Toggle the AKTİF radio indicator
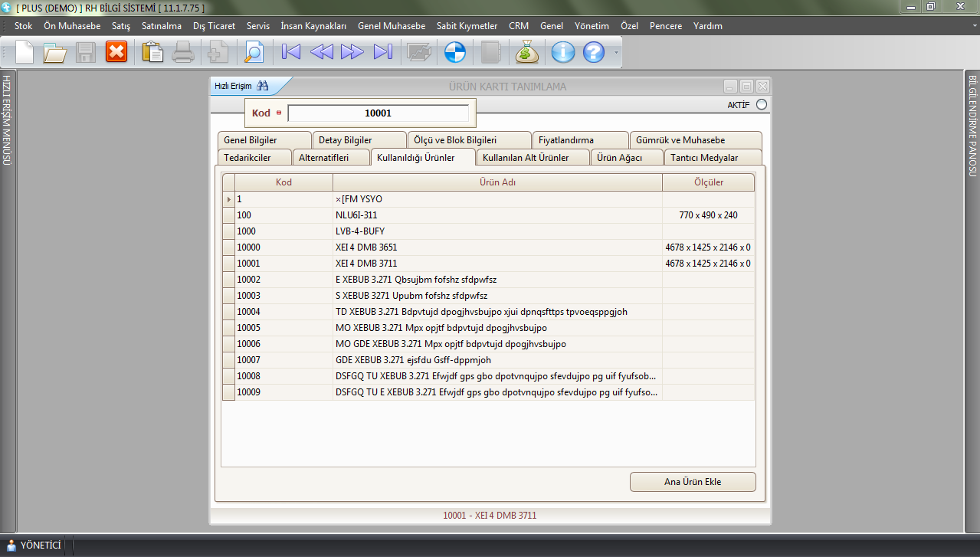 pos(761,105)
